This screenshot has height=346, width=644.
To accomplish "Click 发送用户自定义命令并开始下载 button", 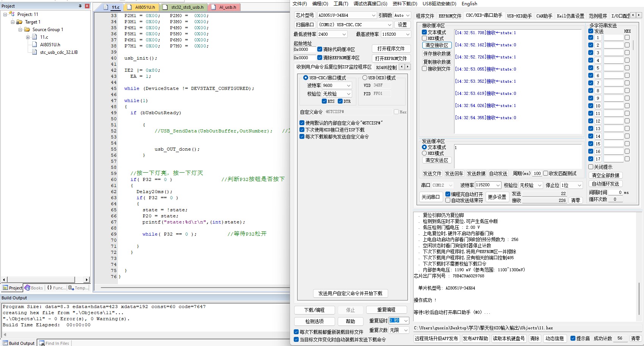I will pos(350,293).
